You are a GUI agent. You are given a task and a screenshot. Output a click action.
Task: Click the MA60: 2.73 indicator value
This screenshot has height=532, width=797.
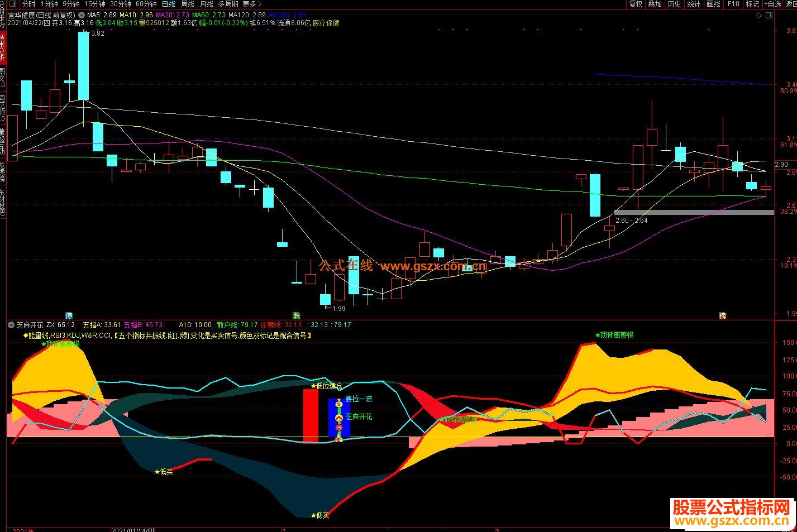(209, 15)
